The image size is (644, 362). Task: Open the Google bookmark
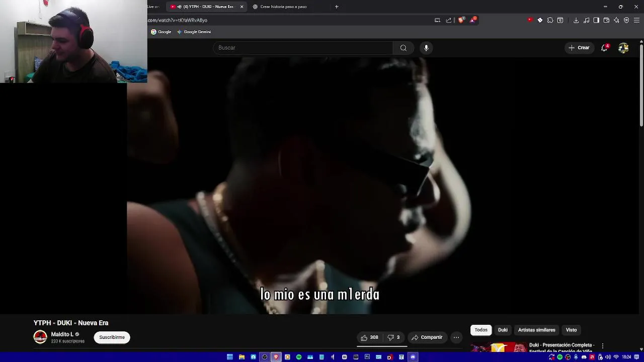coord(161,32)
